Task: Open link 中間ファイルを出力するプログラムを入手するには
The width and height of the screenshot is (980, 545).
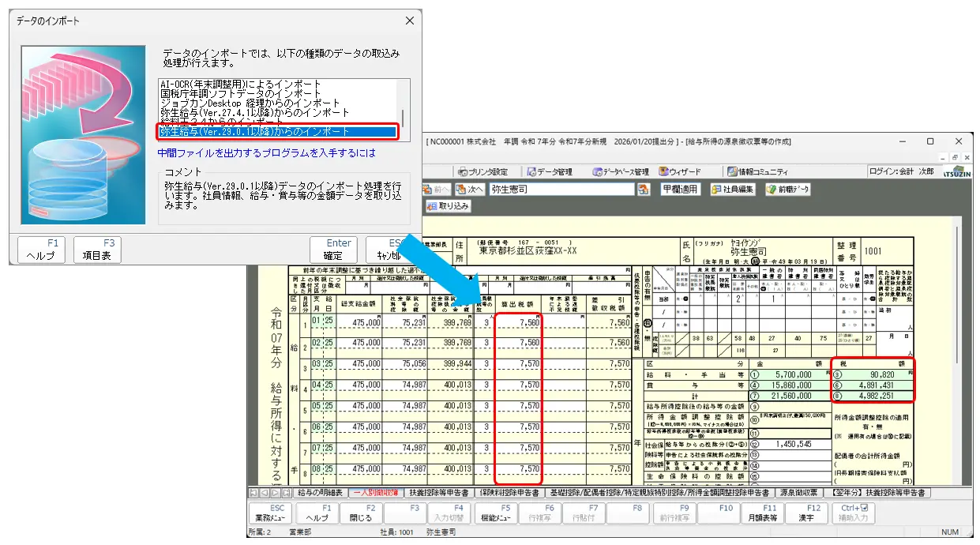Action: point(266,152)
